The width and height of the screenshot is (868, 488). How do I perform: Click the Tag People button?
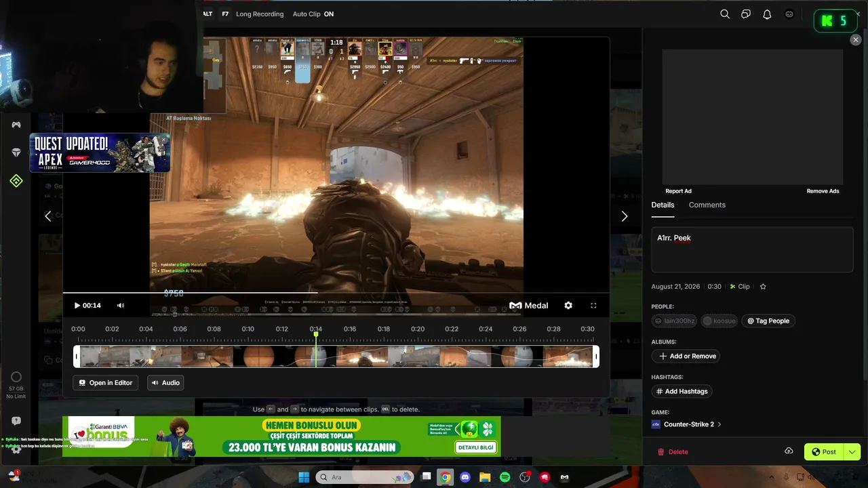coord(768,321)
